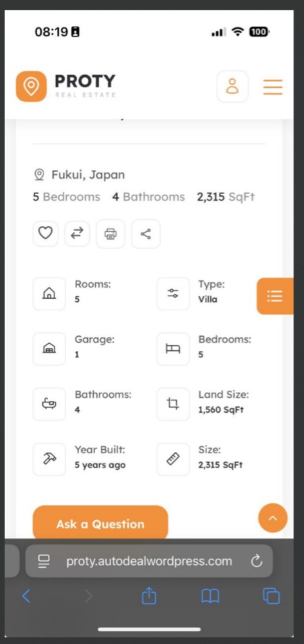The height and width of the screenshot is (644, 304).
Task: Open the user account profile icon
Action: [233, 86]
